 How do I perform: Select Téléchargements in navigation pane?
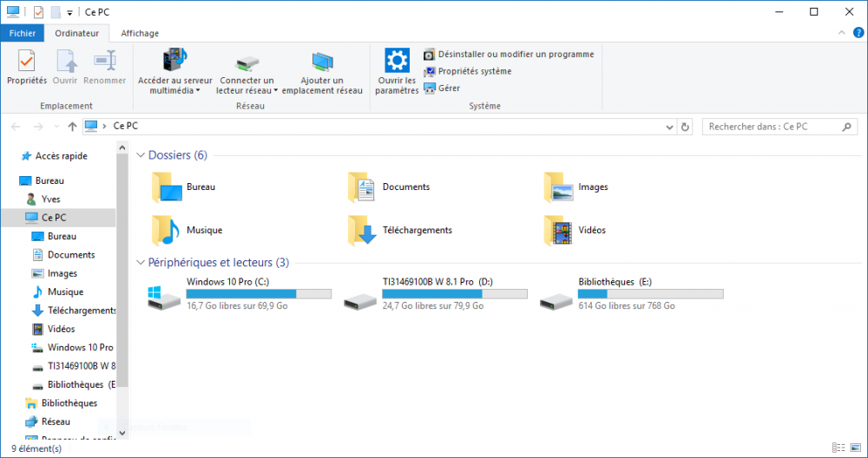click(74, 311)
